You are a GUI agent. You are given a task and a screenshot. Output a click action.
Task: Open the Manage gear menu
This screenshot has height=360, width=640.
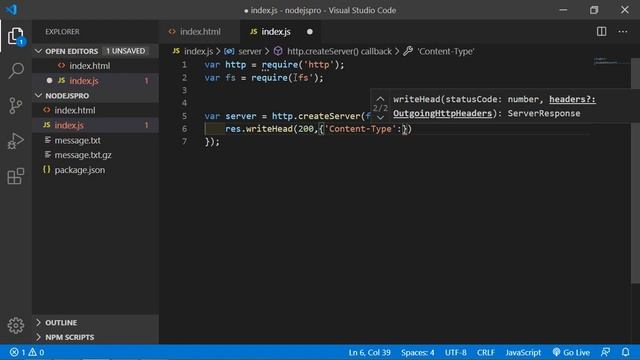[16, 325]
